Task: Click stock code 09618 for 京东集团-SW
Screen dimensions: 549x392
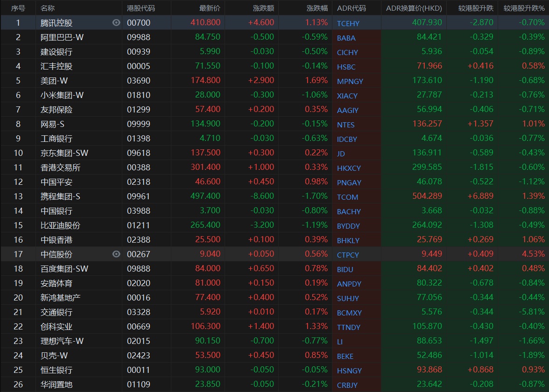Action: click(x=139, y=153)
